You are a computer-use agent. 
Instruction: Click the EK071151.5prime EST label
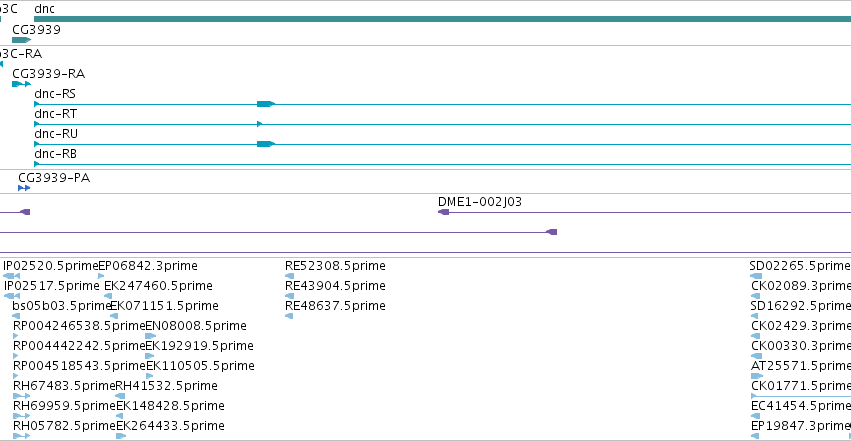click(x=164, y=306)
